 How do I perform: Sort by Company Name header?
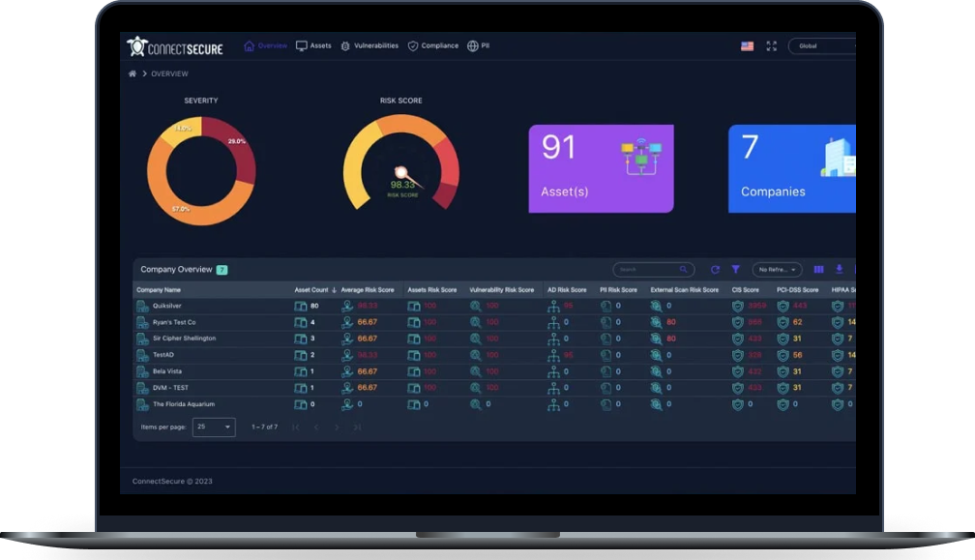click(159, 289)
